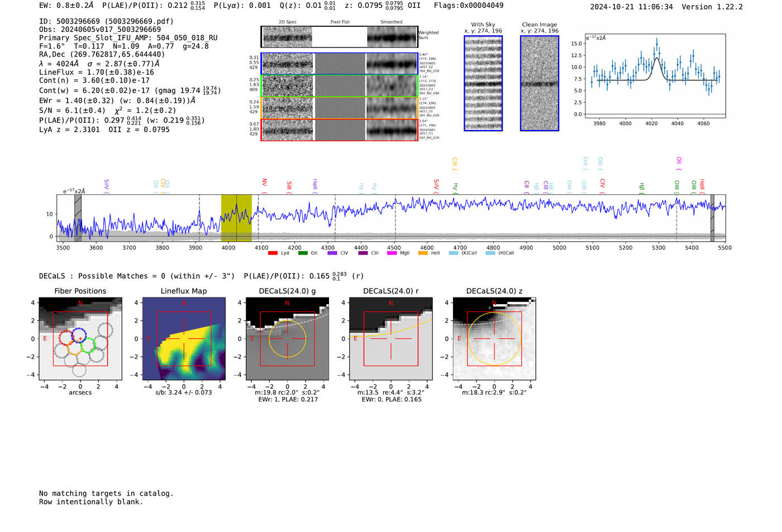Click the Weighted Sum 2D spectrum strip
Viewport: 782px width, 532px height.
[x=339, y=37]
